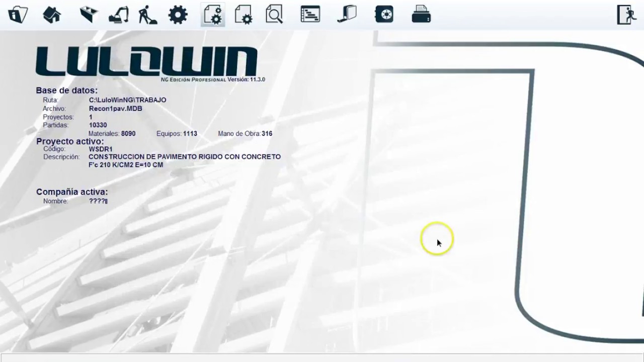Open the safe vault icon
The width and height of the screenshot is (644, 362).
tap(384, 15)
